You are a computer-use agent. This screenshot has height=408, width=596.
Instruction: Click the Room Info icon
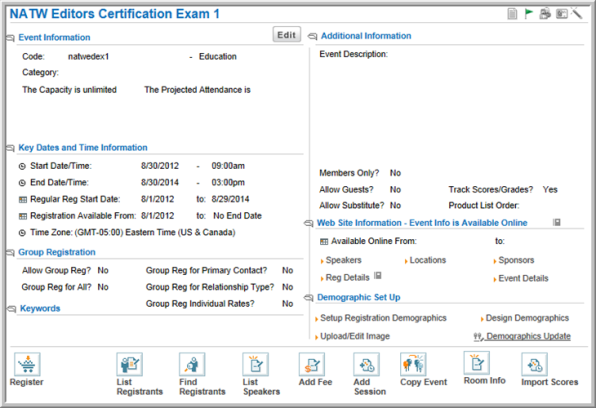tap(477, 363)
